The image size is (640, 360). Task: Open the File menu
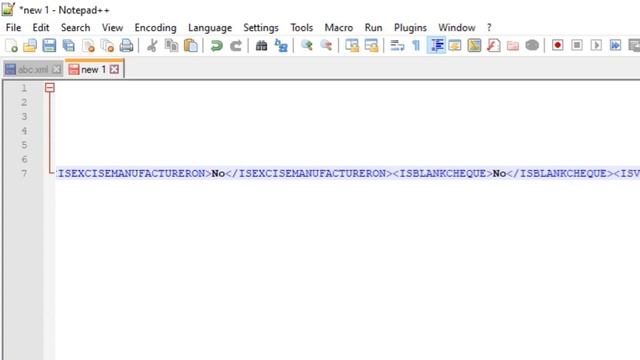13,28
